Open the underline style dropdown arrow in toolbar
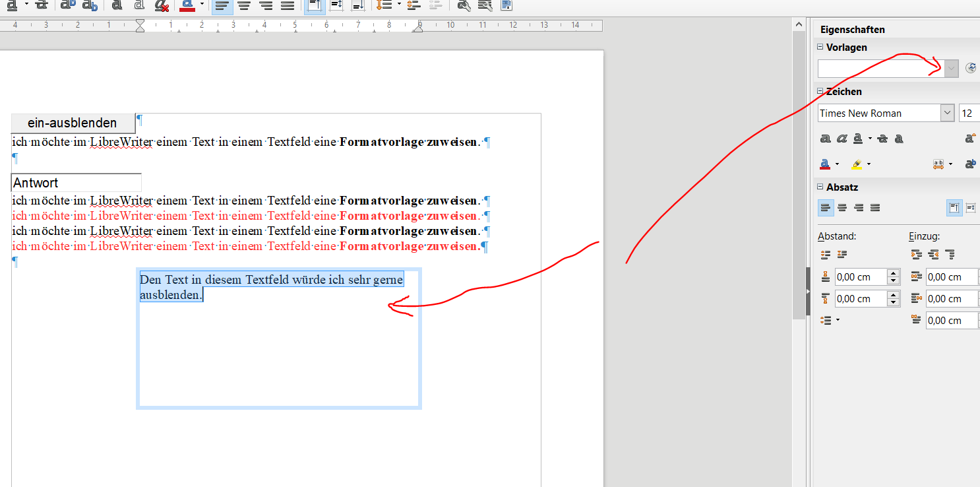This screenshot has height=487, width=980. pos(26,5)
